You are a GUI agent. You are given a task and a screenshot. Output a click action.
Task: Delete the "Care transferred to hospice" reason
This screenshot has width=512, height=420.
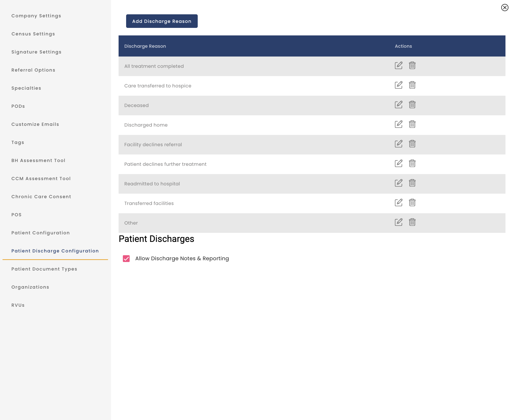click(x=412, y=85)
